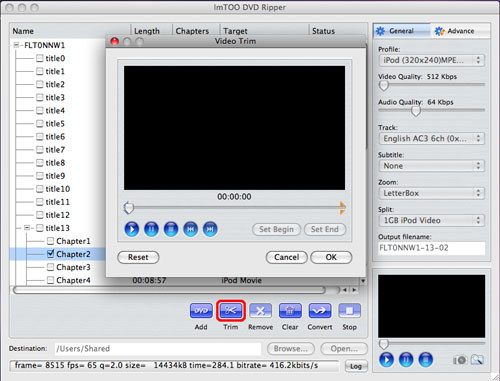
Task: Open the Split 1GB iPod Video dropdown
Action: [432, 220]
